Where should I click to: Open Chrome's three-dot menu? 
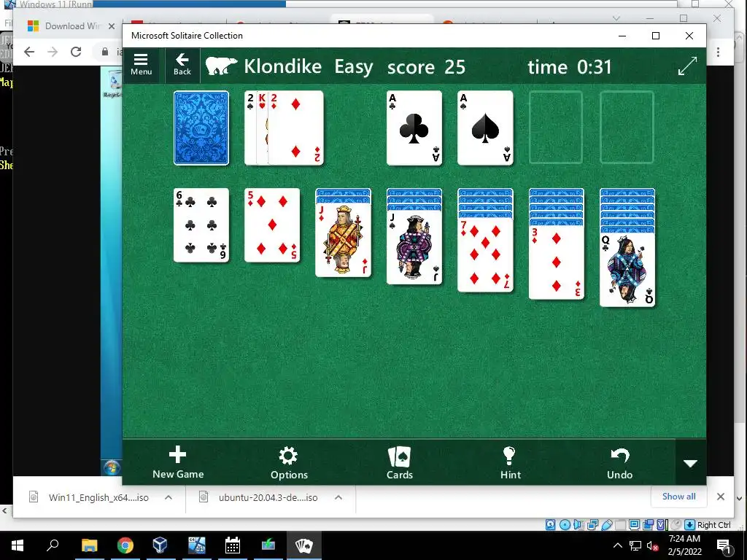pyautogui.click(x=718, y=52)
